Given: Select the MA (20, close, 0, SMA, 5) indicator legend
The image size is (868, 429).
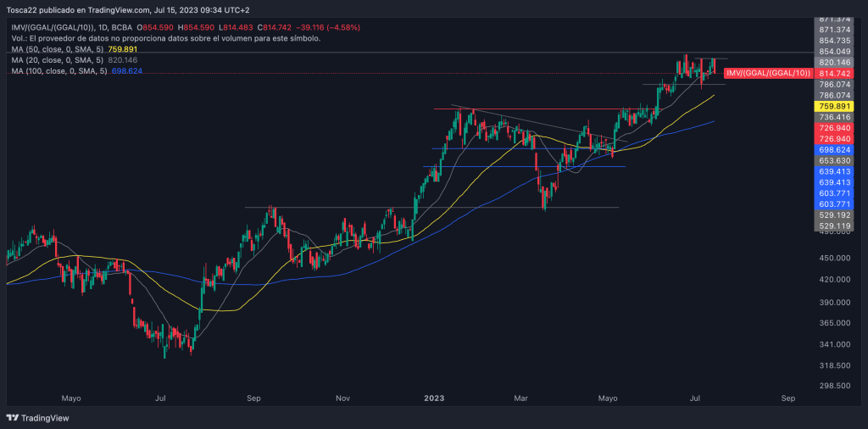Looking at the screenshot, I should tap(59, 60).
